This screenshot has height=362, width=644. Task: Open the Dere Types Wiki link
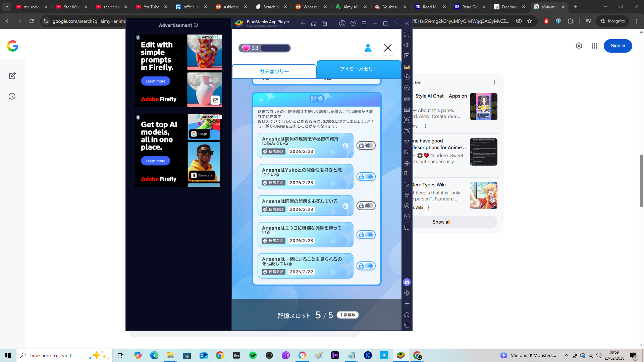pyautogui.click(x=429, y=185)
